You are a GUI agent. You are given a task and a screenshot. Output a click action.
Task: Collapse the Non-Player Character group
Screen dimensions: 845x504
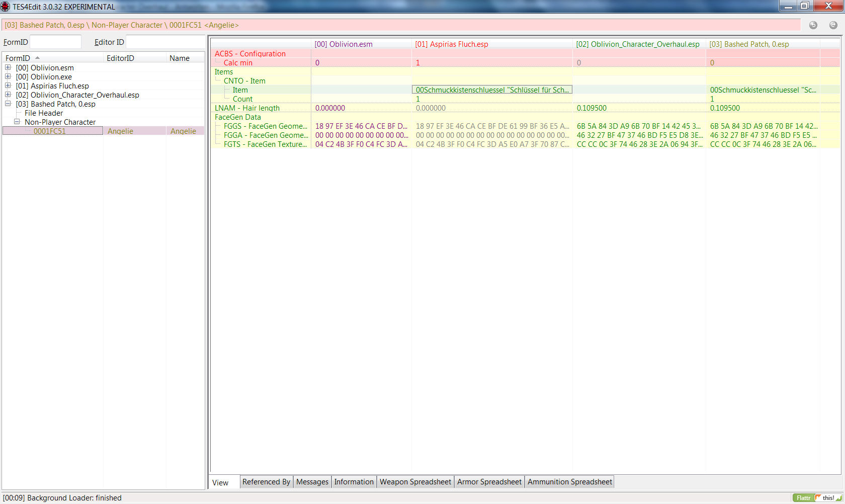coord(17,122)
